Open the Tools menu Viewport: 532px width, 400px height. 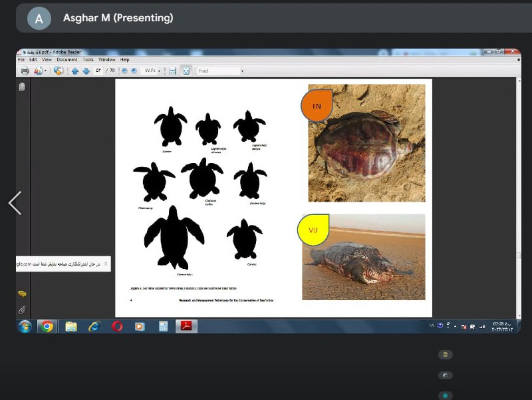[x=88, y=59]
